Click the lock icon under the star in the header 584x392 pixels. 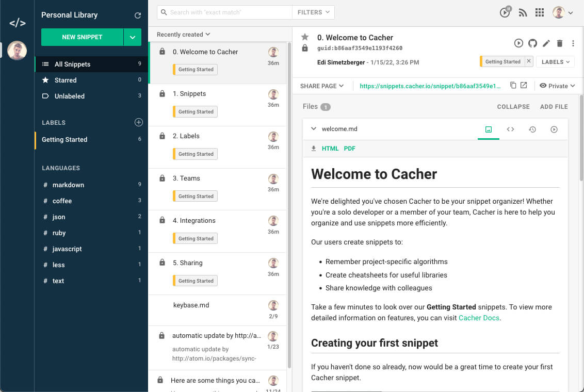click(x=305, y=47)
